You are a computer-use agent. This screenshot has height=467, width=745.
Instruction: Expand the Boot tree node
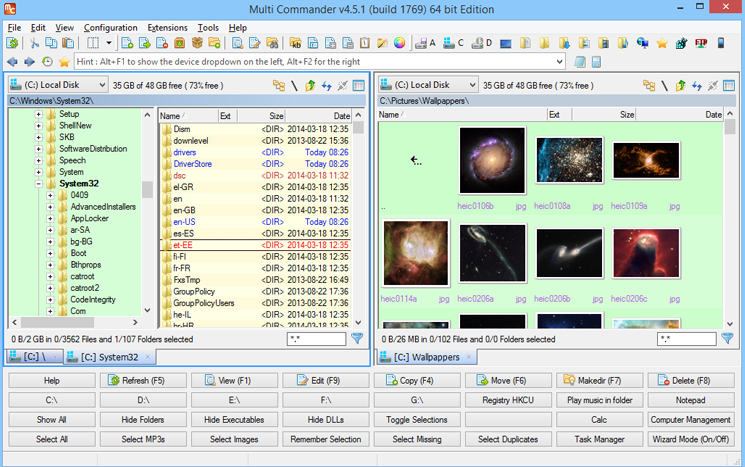tap(50, 253)
